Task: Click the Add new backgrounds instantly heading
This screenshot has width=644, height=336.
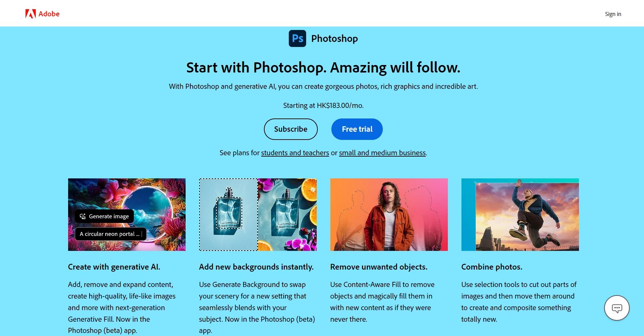Action: click(256, 267)
